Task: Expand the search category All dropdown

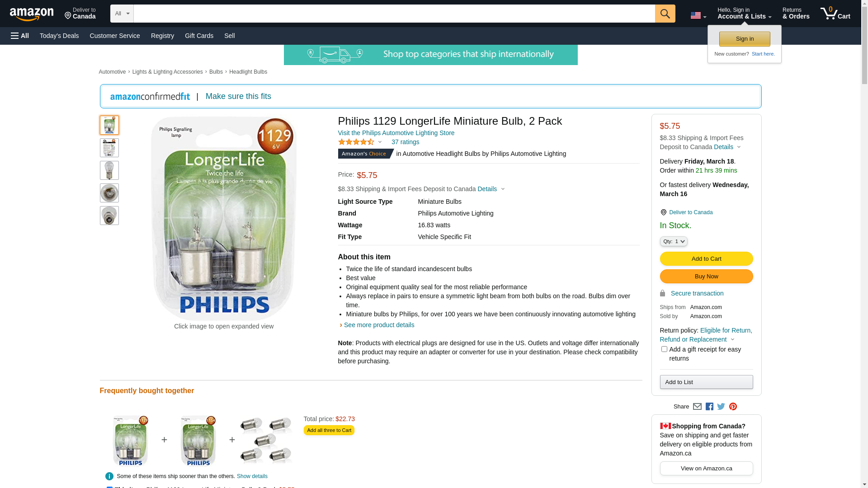Action: pyautogui.click(x=122, y=14)
